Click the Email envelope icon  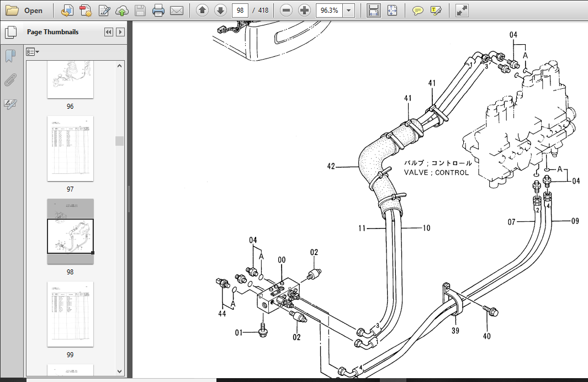coord(177,10)
